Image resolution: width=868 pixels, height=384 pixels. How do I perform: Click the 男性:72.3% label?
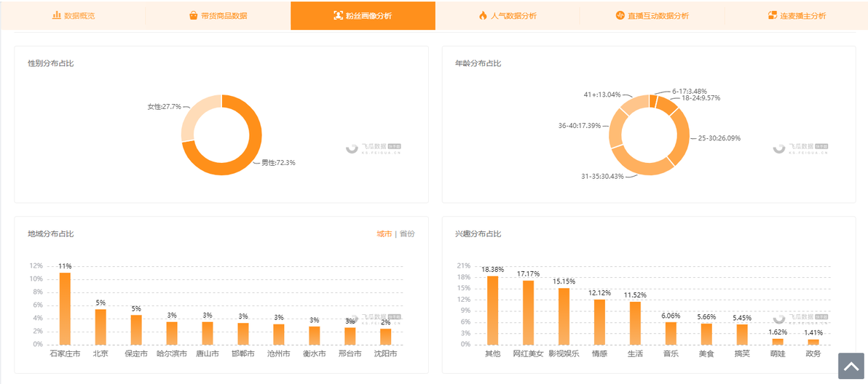click(278, 163)
